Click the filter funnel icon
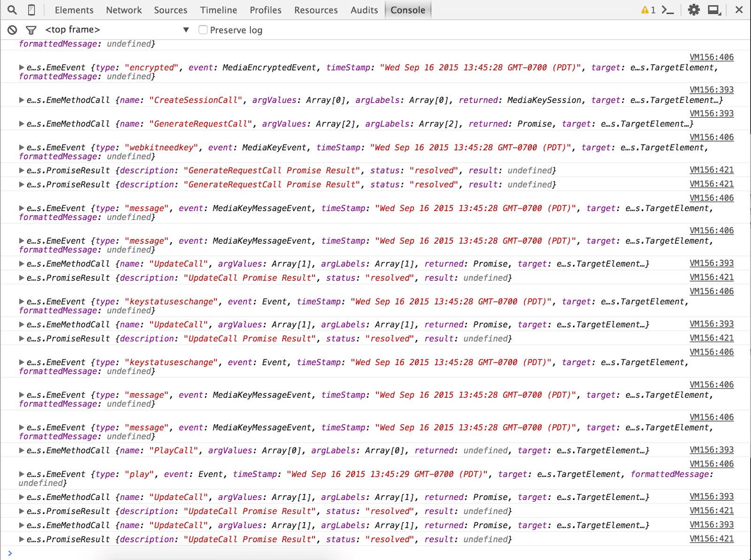The width and height of the screenshot is (751, 560). pos(31,29)
